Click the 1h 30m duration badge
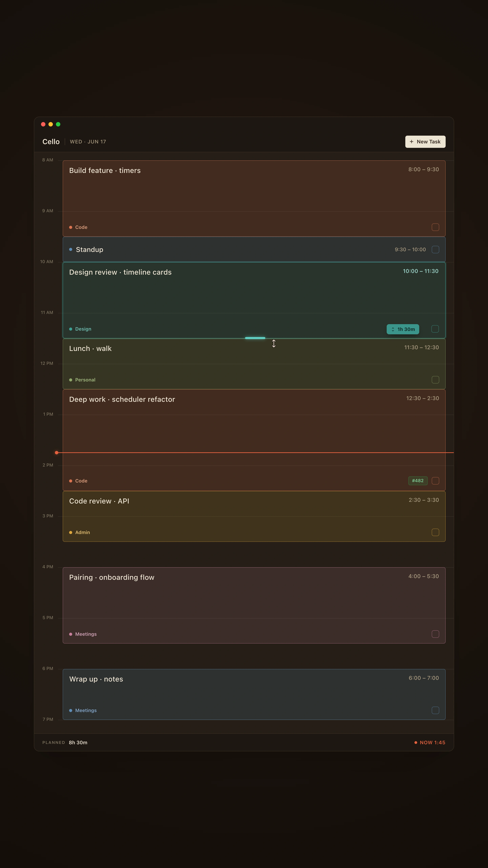Screen dimensions: 488x868 (x=402, y=329)
